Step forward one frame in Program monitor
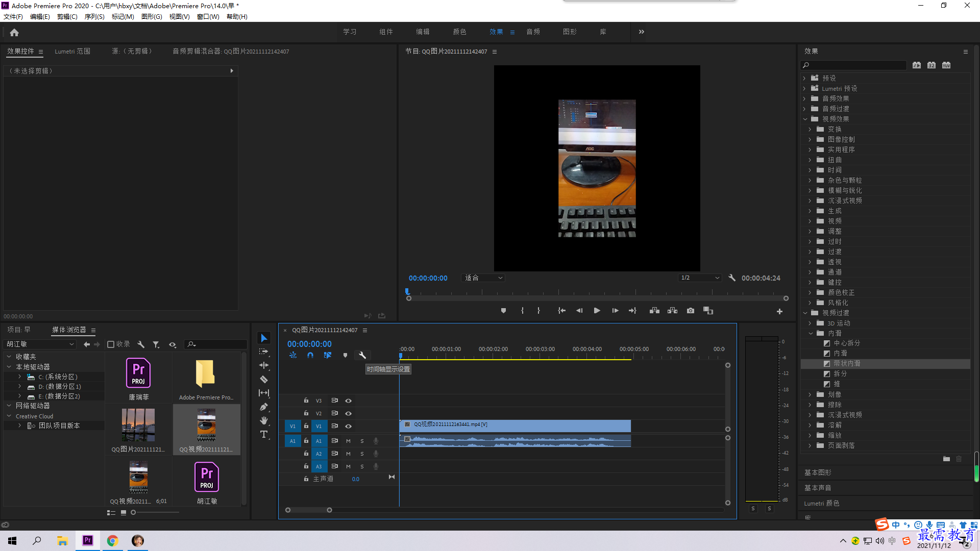The height and width of the screenshot is (551, 980). coord(615,311)
